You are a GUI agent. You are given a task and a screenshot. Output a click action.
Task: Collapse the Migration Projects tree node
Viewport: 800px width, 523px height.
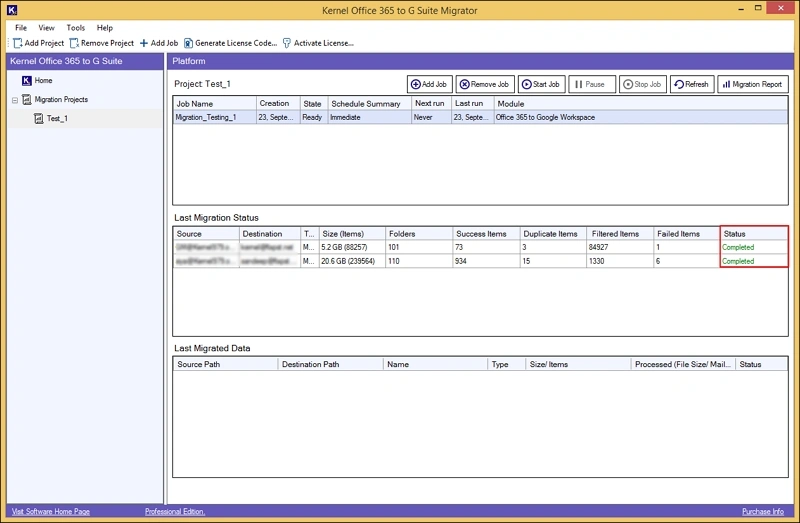(14, 100)
